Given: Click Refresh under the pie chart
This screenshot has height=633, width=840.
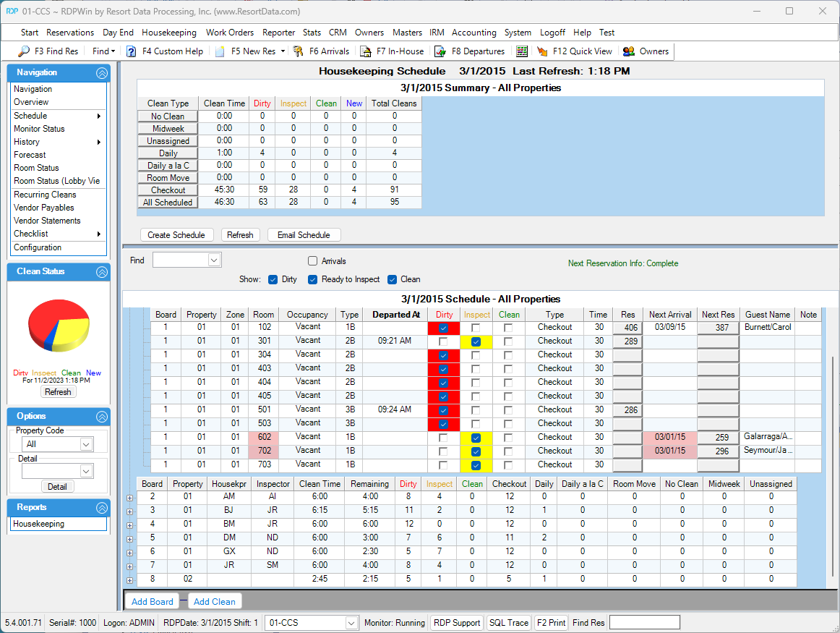Looking at the screenshot, I should click(x=58, y=392).
